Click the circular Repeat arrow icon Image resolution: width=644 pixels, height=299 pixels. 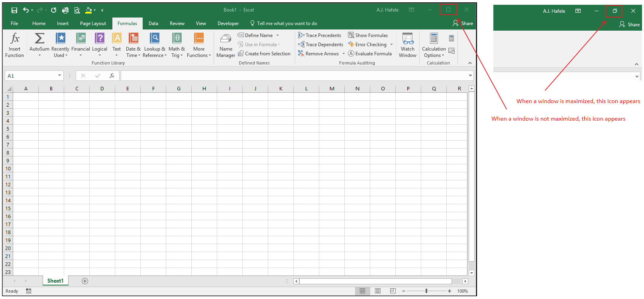tap(53, 10)
